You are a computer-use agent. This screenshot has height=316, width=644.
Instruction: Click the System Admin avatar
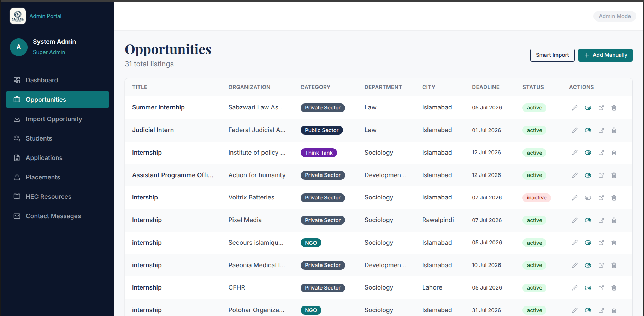(19, 47)
